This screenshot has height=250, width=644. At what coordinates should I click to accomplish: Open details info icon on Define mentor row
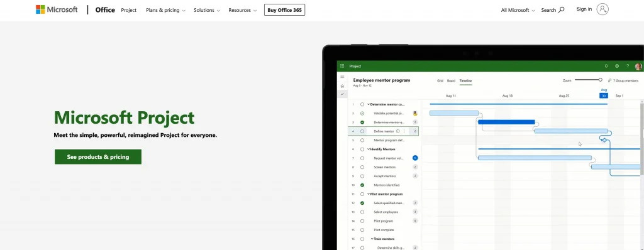click(397, 131)
